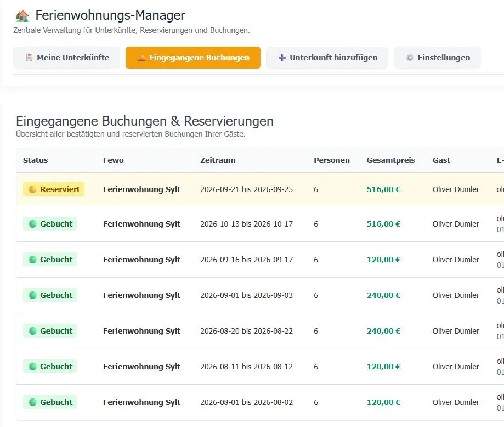504x427 pixels.
Task: Click the plus icon in Unterkunft hinzufügen
Action: [x=282, y=58]
